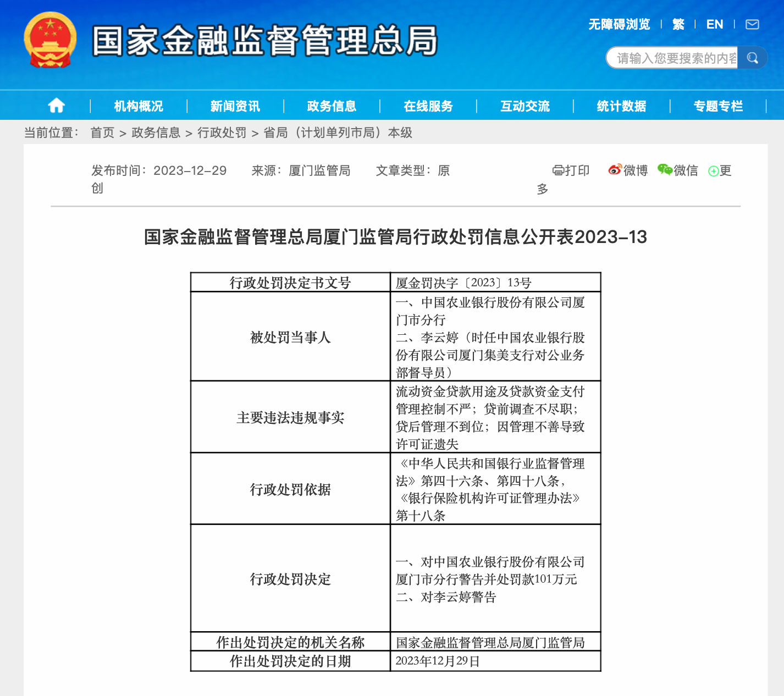This screenshot has height=696, width=784.
Task: Open the 专题专栏 menu
Action: click(718, 106)
